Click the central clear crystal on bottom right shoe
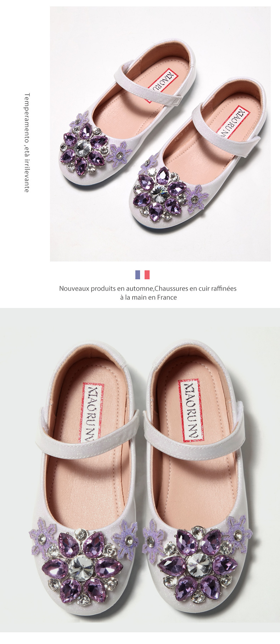This screenshot has height=644, width=280. [200, 565]
